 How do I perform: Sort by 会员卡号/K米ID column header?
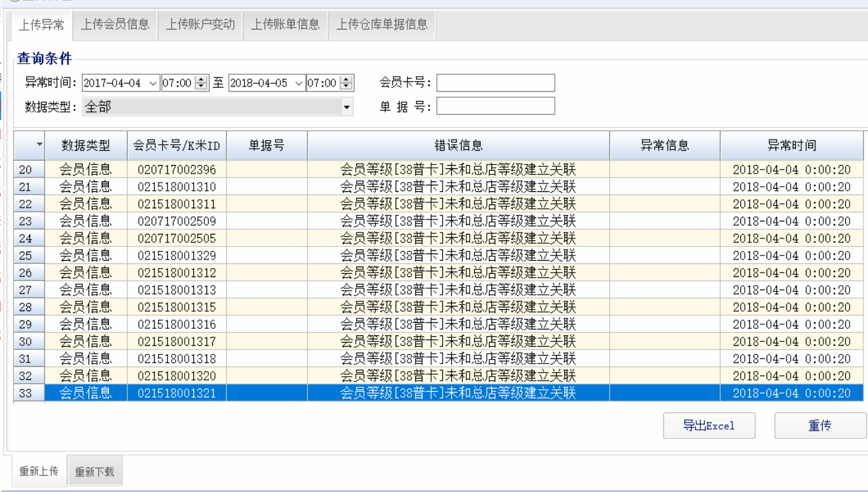177,145
